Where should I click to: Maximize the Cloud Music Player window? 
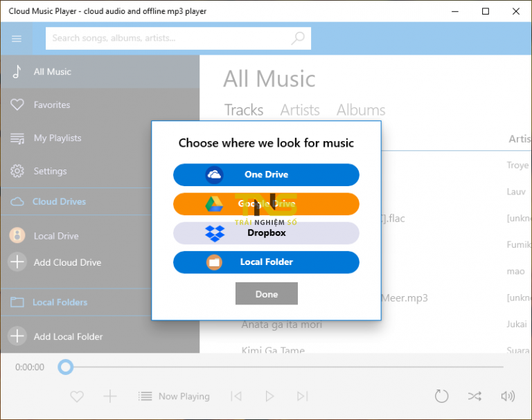coord(486,11)
